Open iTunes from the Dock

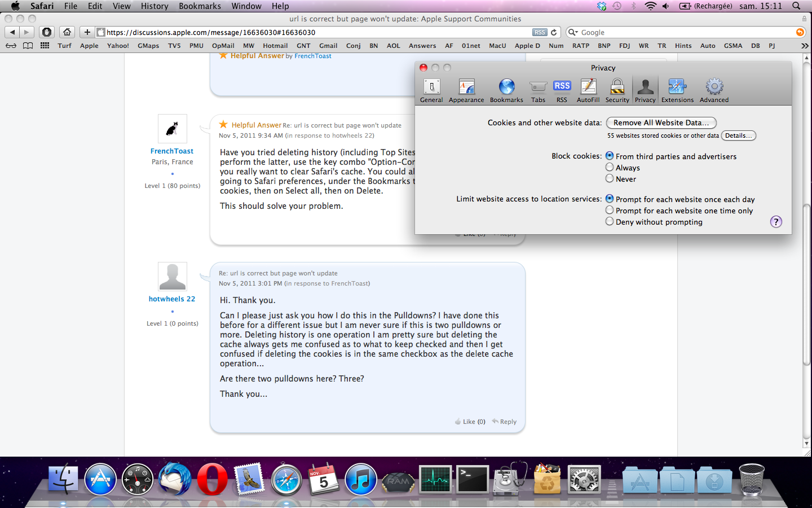pos(361,479)
